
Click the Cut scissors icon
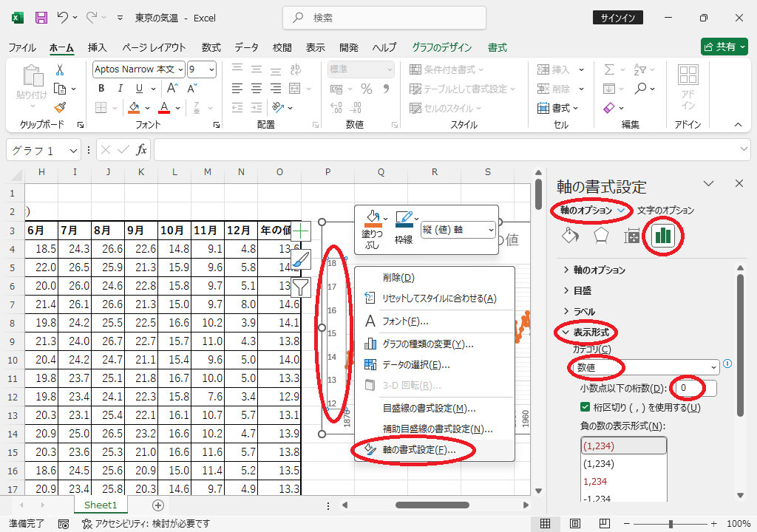60,70
